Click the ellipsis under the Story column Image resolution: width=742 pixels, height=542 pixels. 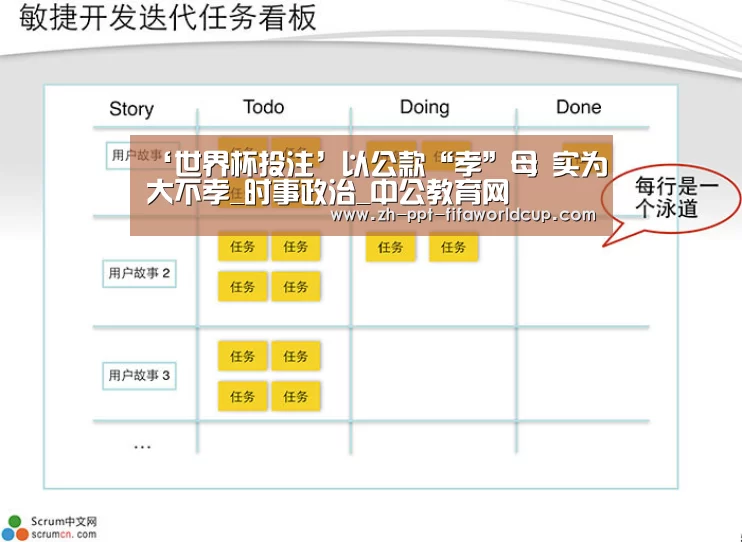pyautogui.click(x=142, y=446)
